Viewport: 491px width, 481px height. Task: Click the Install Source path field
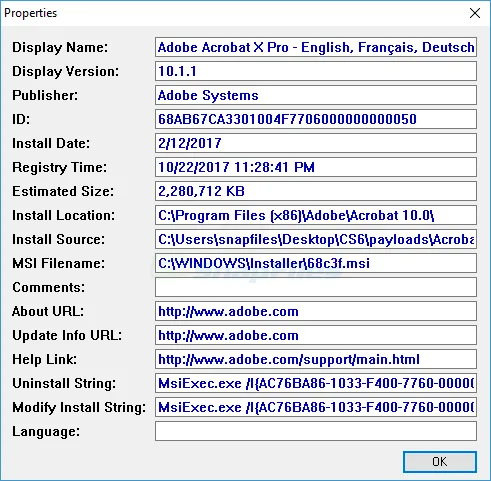click(x=316, y=239)
